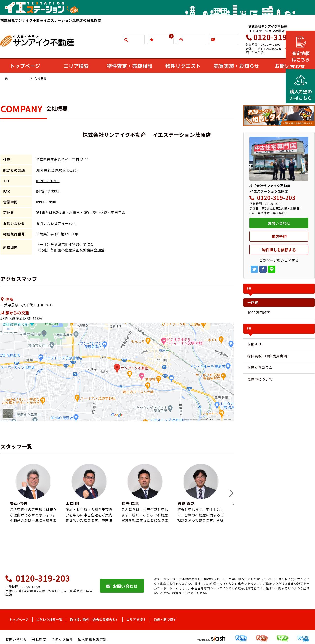Click TEL link 0120-319-203 in table

pos(48,181)
